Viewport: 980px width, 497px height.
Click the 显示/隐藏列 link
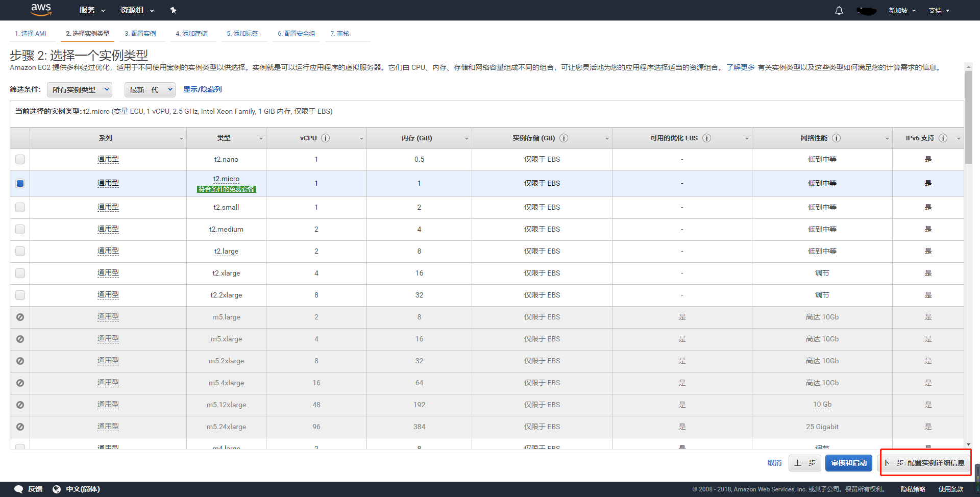point(203,89)
